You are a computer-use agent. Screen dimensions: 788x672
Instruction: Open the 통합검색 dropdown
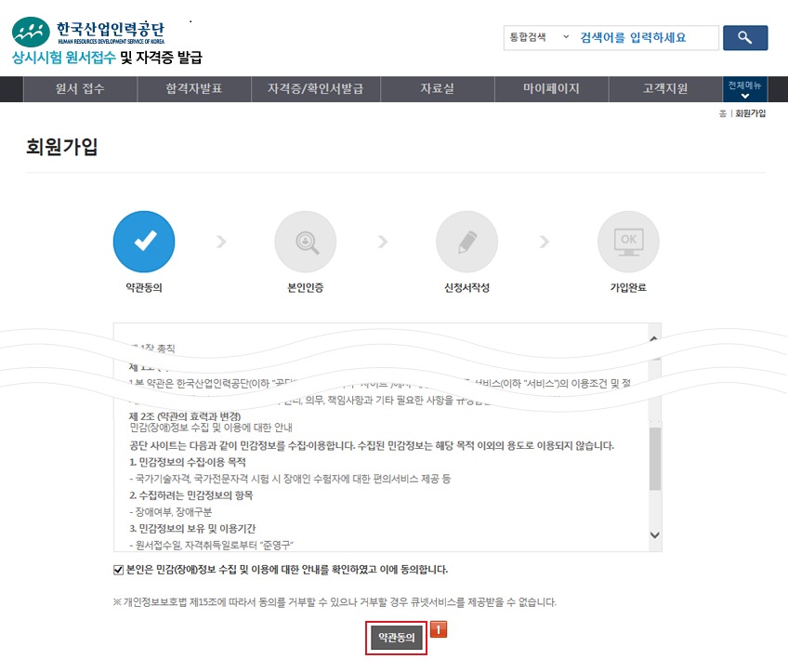[538, 37]
